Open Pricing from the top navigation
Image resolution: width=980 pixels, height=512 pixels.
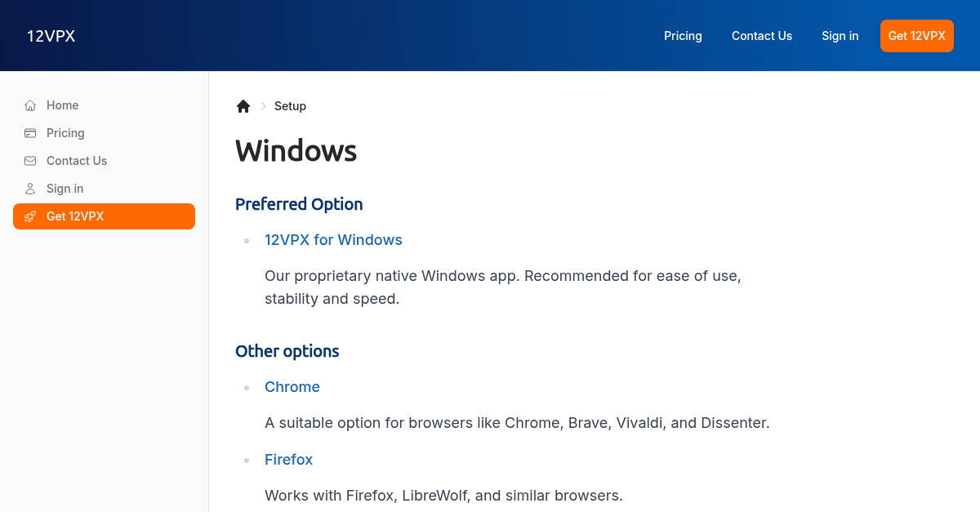[683, 35]
